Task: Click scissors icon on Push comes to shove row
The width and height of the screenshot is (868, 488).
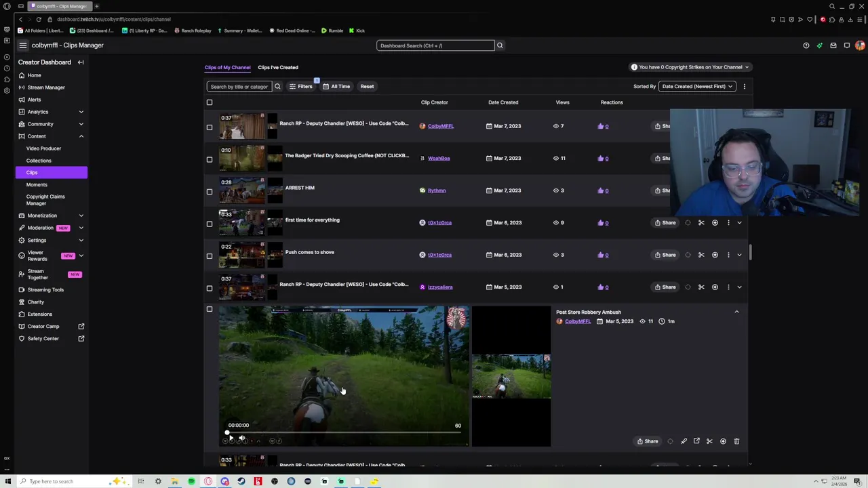Action: [701, 255]
